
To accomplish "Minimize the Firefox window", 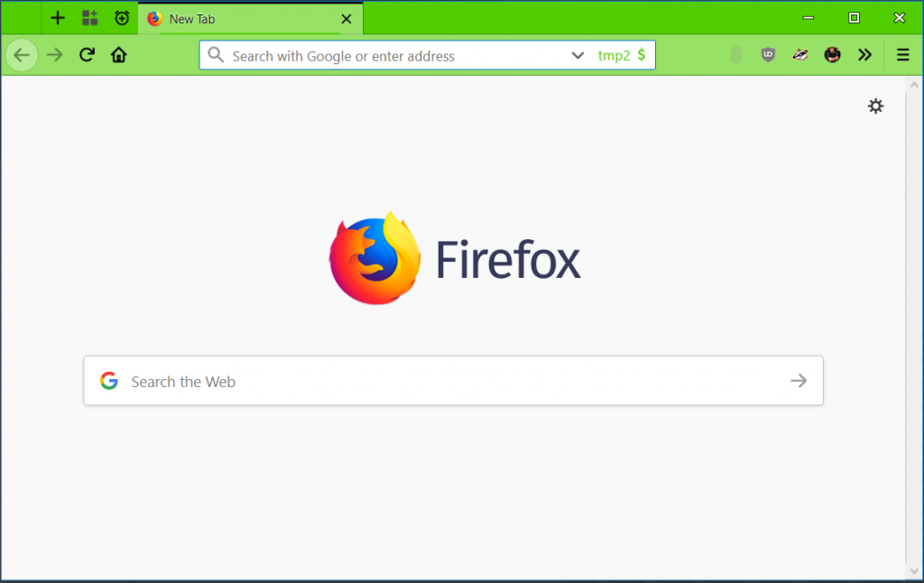I will point(808,18).
